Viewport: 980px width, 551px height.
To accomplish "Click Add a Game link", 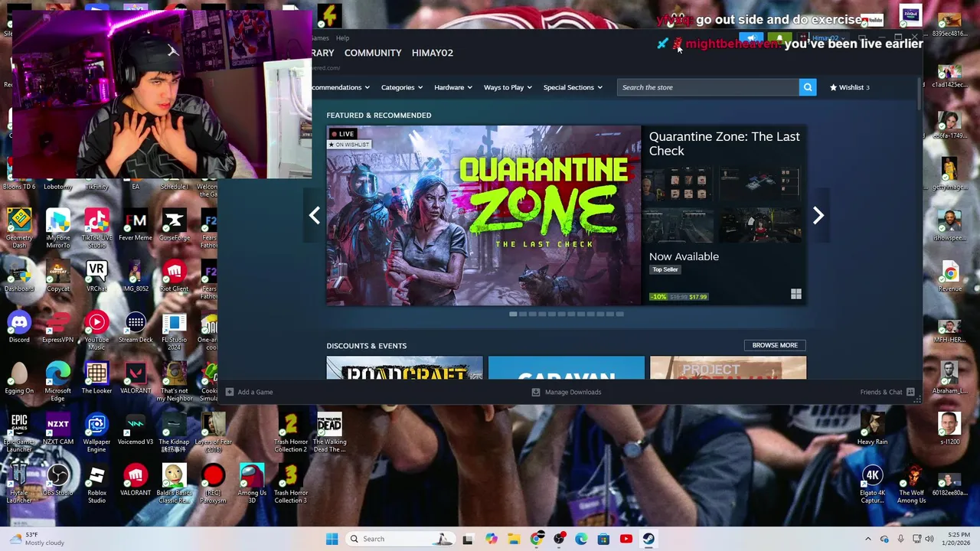I will [249, 392].
